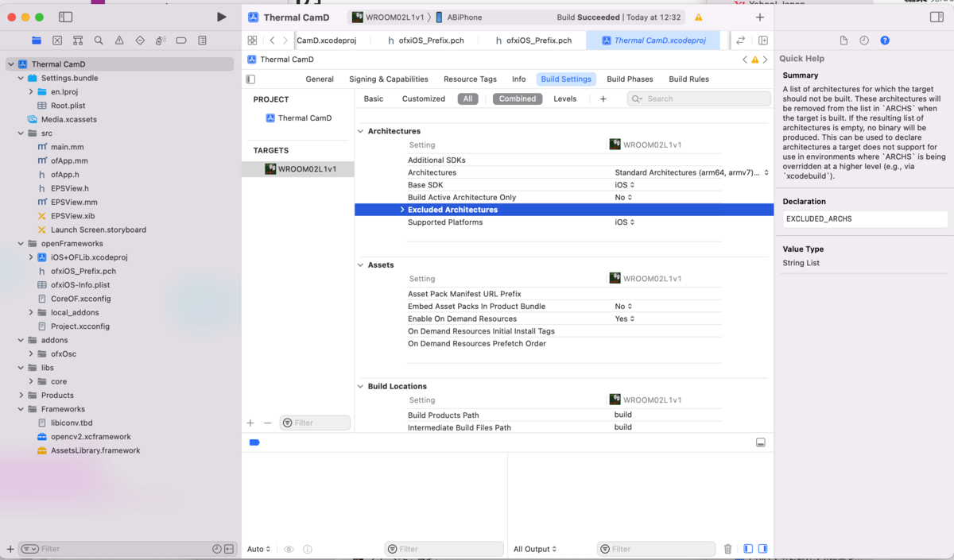This screenshot has height=560, width=954.
Task: Expand the en.lproj folder
Action: click(31, 92)
